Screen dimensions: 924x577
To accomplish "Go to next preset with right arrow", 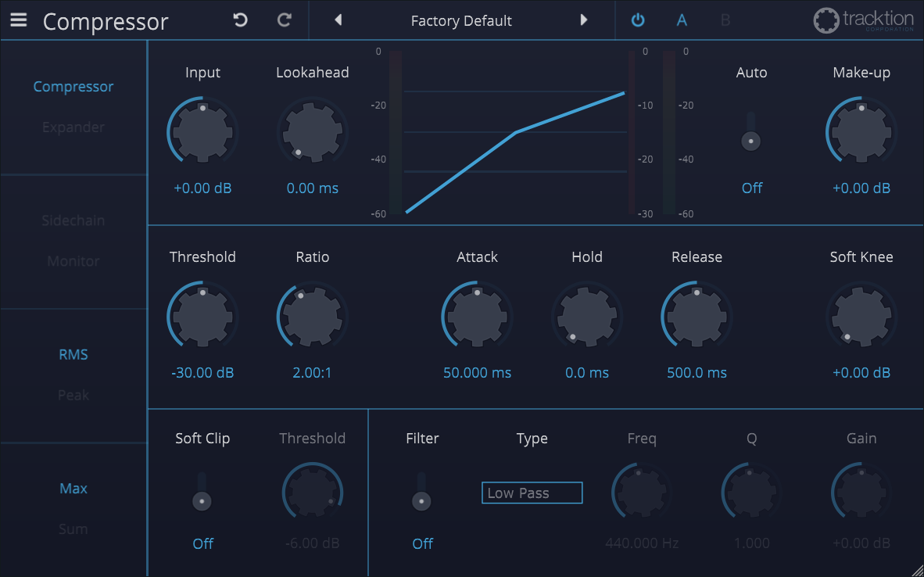I will (583, 20).
